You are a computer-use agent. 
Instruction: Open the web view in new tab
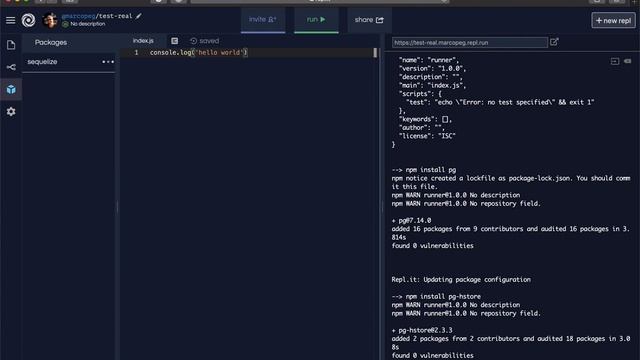(554, 42)
